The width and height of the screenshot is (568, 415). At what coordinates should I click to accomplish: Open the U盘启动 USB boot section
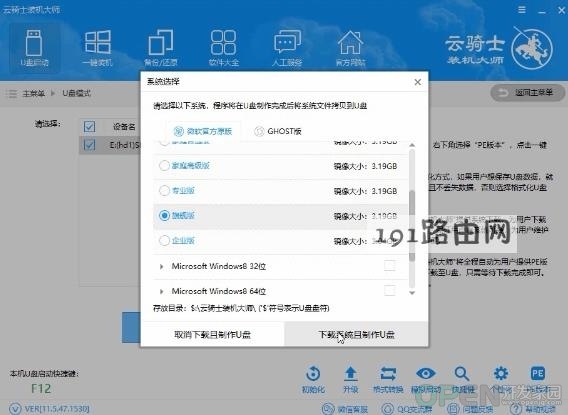click(34, 48)
